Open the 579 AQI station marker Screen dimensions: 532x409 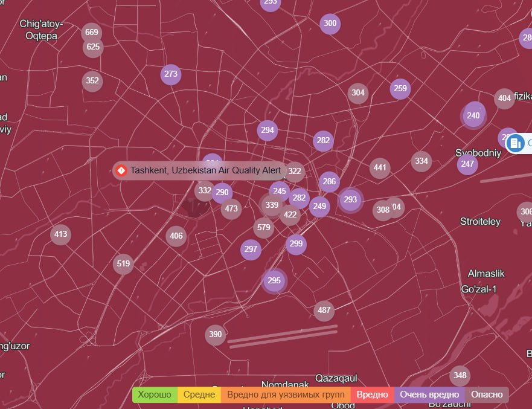click(263, 228)
